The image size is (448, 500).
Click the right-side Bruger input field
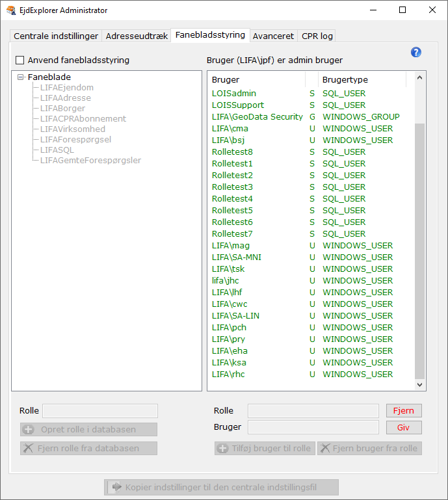[313, 427]
